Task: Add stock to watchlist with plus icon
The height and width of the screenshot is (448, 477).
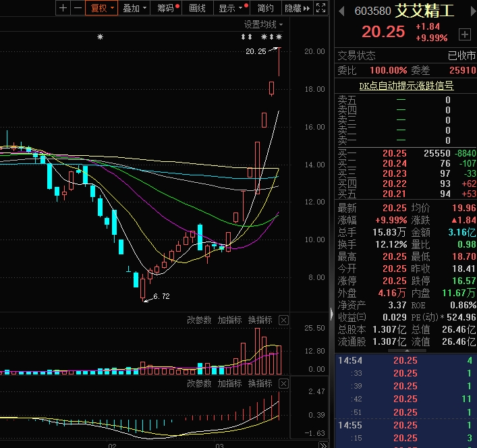Action: click(464, 34)
